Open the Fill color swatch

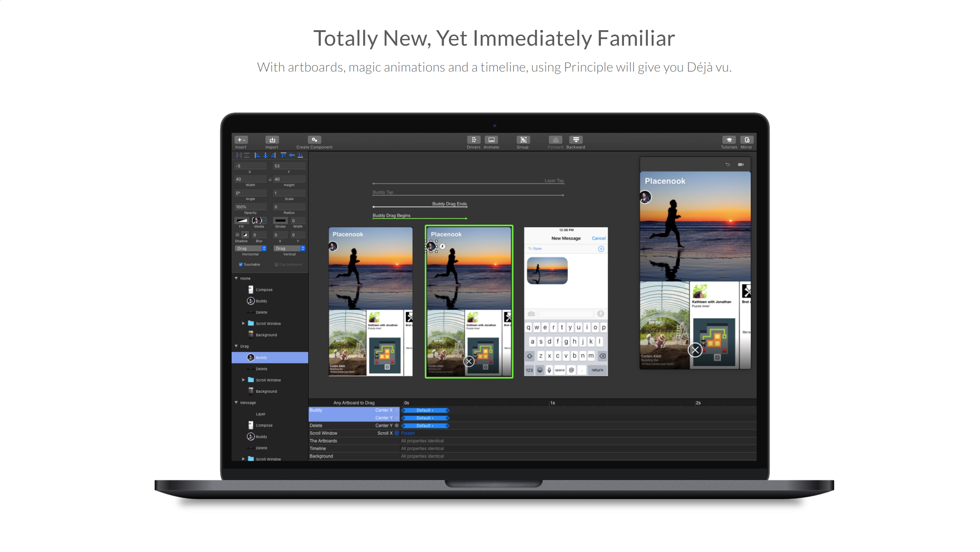pos(241,221)
